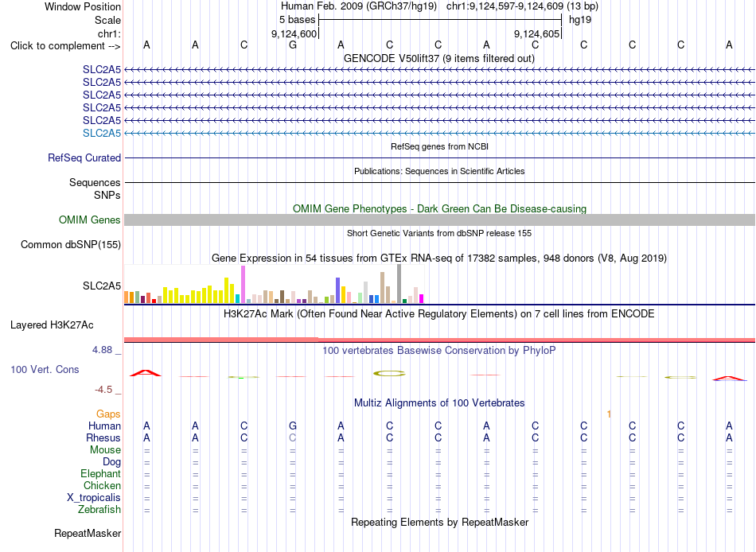756x552 pixels.
Task: Click the 9,124,600 coordinate label
Action: [x=294, y=33]
